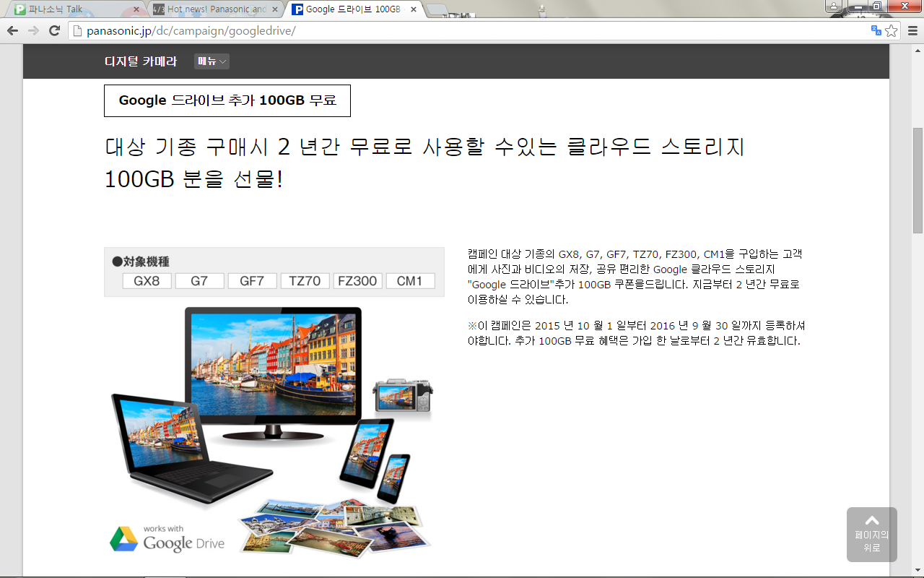Image resolution: width=924 pixels, height=578 pixels.
Task: Bookmark this page with the star
Action: (x=892, y=30)
